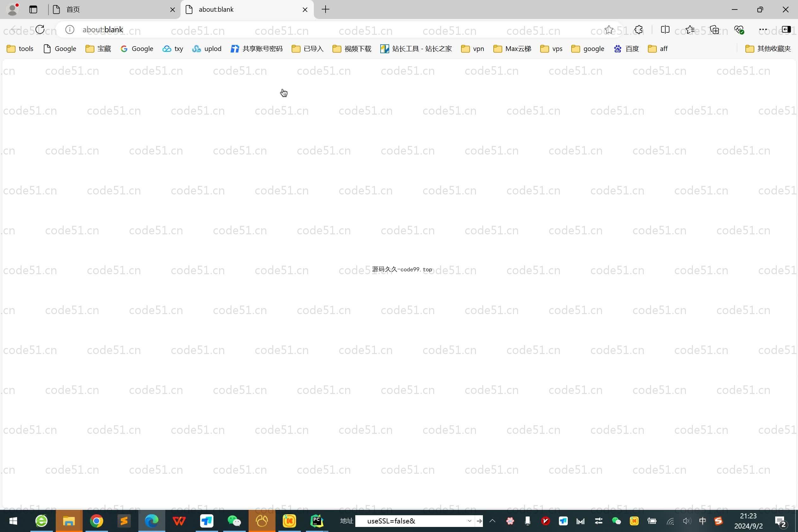Screen dimensions: 798x532
Task: Expand the taskbar address dropdown arrow
Action: point(470,521)
